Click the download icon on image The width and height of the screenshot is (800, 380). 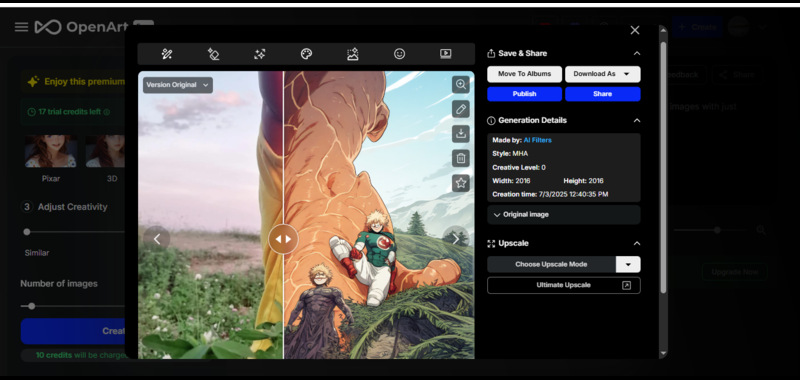[x=461, y=134]
